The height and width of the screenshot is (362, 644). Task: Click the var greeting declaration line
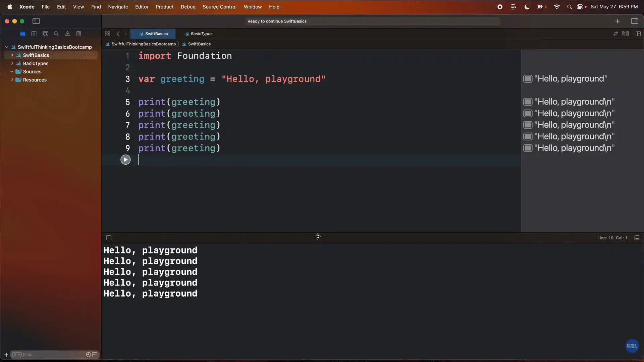click(232, 79)
